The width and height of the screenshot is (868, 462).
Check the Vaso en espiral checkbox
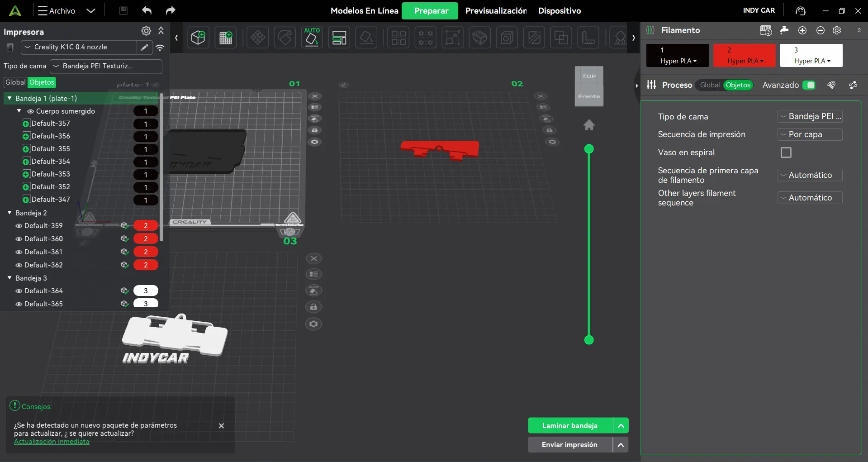point(786,152)
